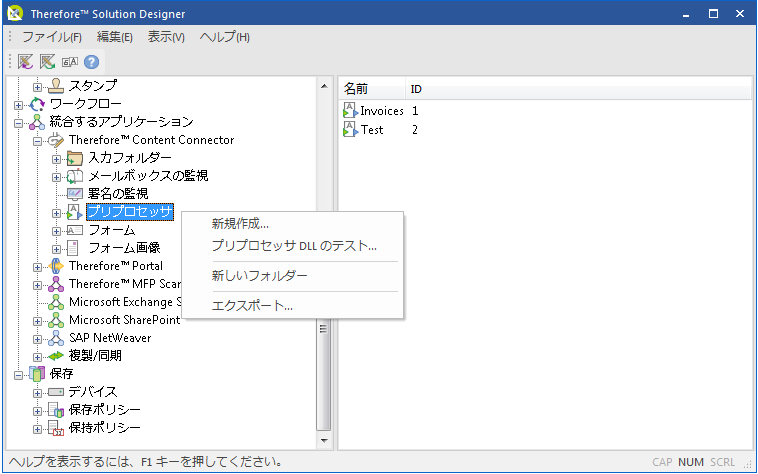
Task: Select SAP NetWeaver tree label
Action: tap(110, 338)
